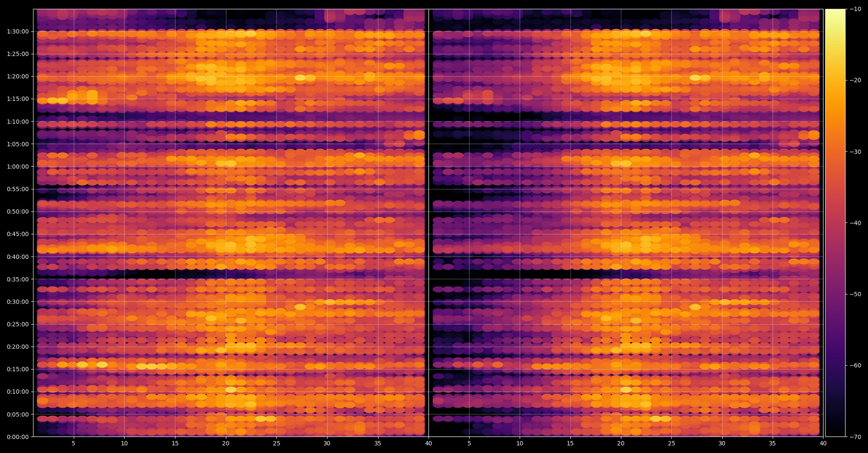Select the 1:30:00 time axis label

click(18, 32)
